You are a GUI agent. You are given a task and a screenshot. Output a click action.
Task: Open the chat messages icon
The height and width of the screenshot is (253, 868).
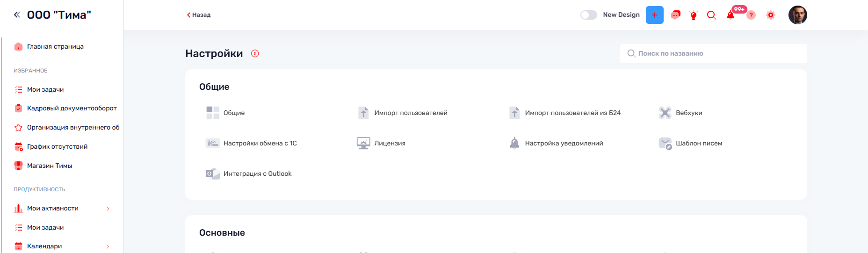tap(675, 15)
